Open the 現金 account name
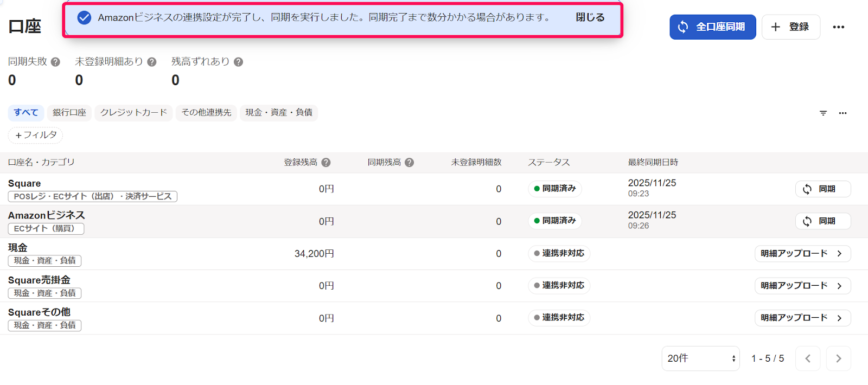 coord(17,247)
